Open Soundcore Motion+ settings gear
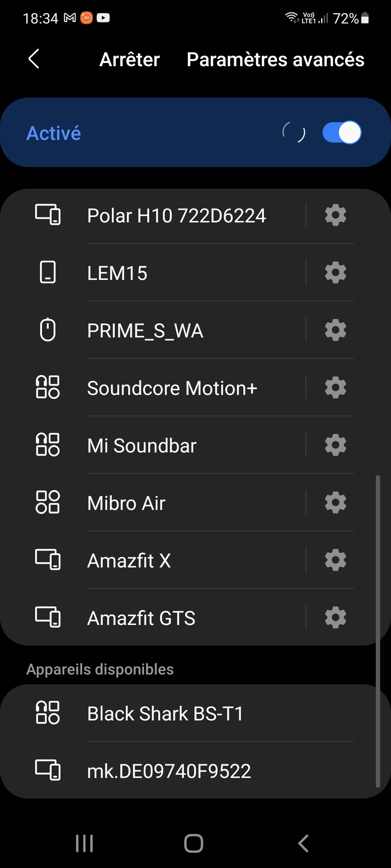Viewport: 391px width, 868px height. [x=336, y=387]
